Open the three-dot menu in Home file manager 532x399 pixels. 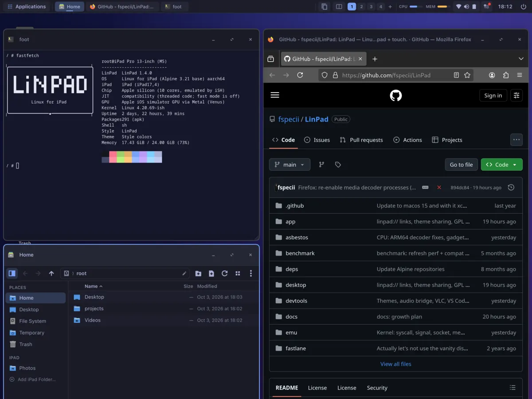click(250, 274)
